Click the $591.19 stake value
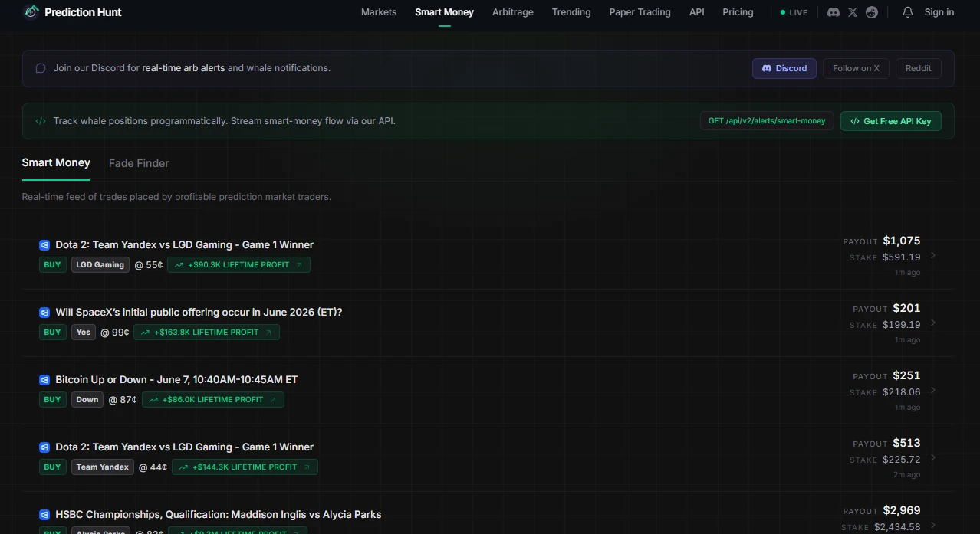The width and height of the screenshot is (980, 534). coord(902,257)
